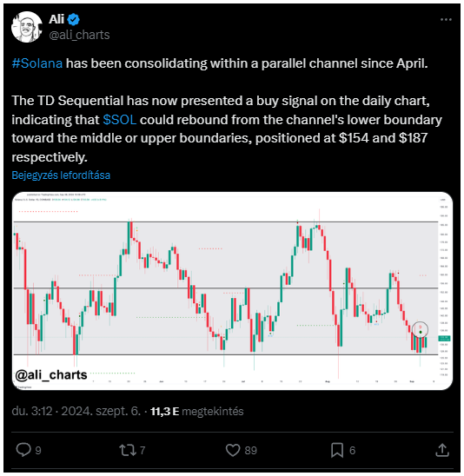The width and height of the screenshot is (464, 476).
Task: Click the Ali display name
Action: tap(56, 19)
